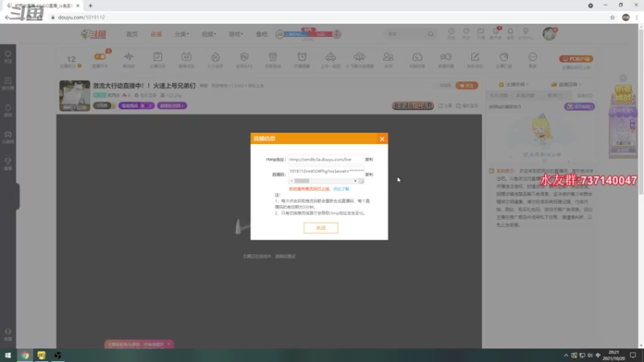Screen dimensions: 644x362
Task: Open the car play-together icon
Action: pos(331,57)
